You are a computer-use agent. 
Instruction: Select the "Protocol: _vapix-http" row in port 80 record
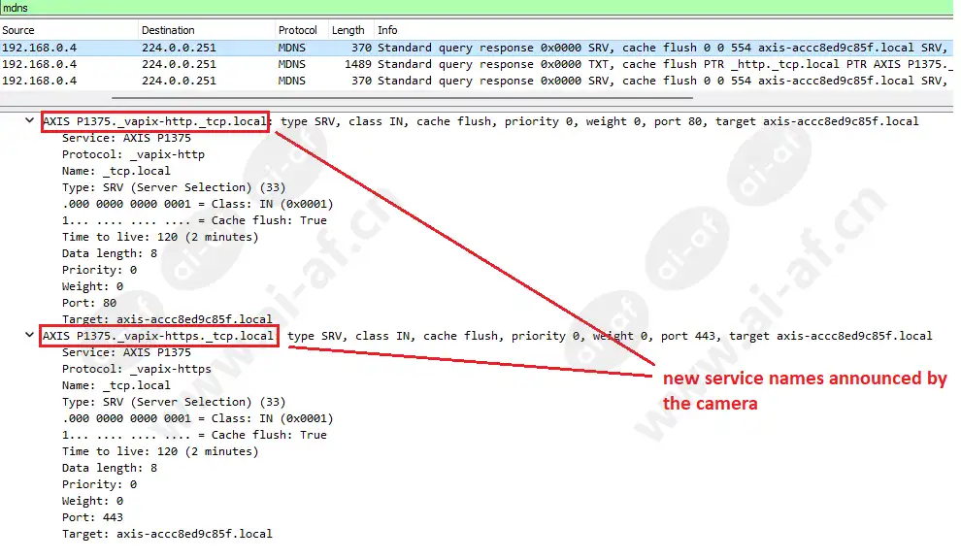(134, 154)
